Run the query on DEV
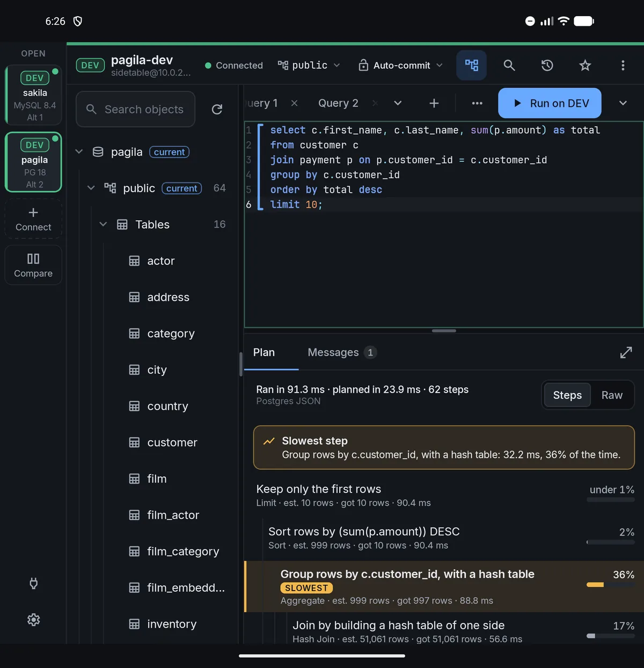The width and height of the screenshot is (644, 668). (x=550, y=103)
